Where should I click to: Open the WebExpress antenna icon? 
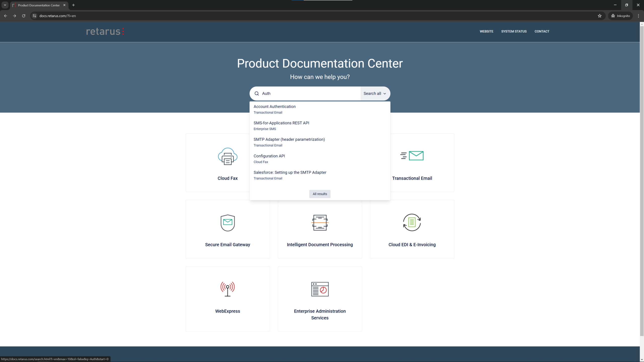click(228, 289)
